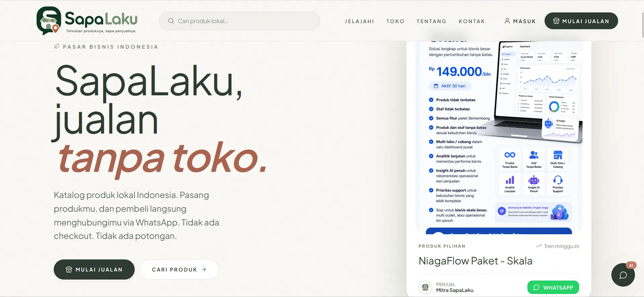Contact the seller via the WhatsApp button
This screenshot has height=297, width=644.
point(553,287)
